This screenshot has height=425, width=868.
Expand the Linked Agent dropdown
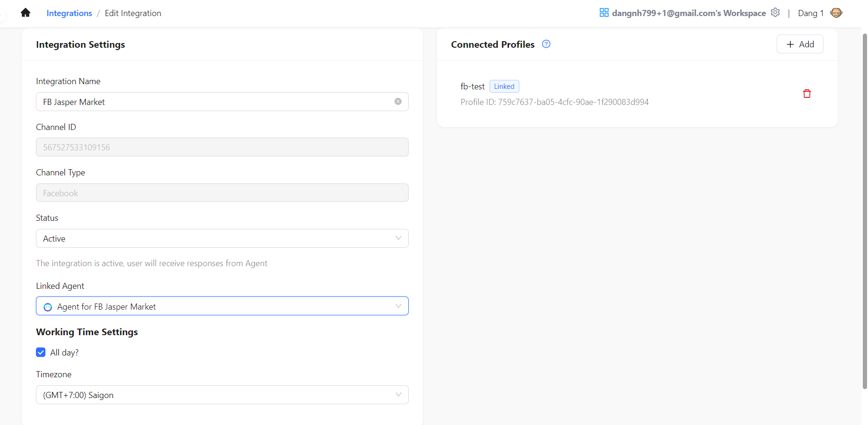pos(398,306)
